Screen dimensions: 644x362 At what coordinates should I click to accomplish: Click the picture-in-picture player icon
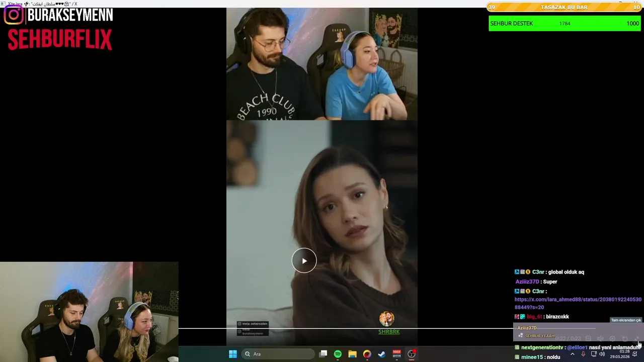[x=625, y=339]
